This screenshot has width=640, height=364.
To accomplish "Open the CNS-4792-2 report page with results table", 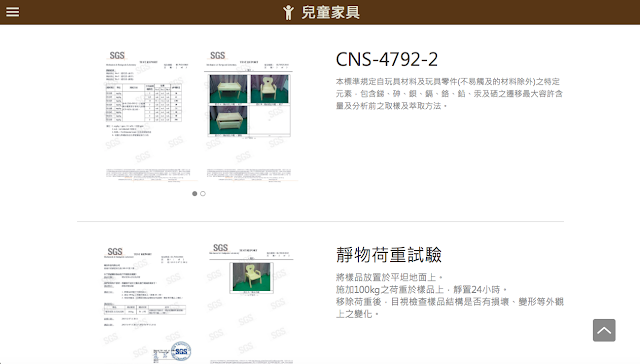I will pos(148,116).
